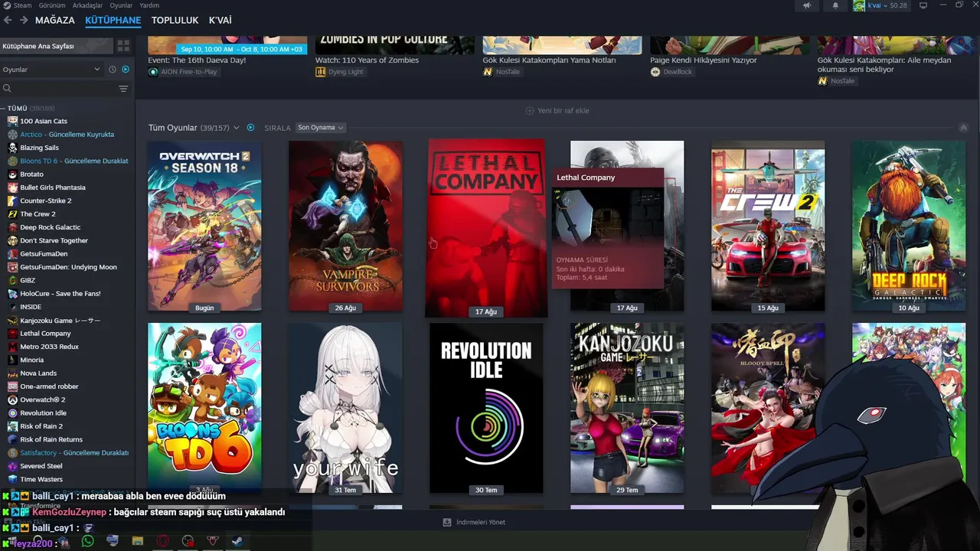Image resolution: width=980 pixels, height=551 pixels.
Task: Open Event: The 16th Daeva Day!
Action: [197, 60]
